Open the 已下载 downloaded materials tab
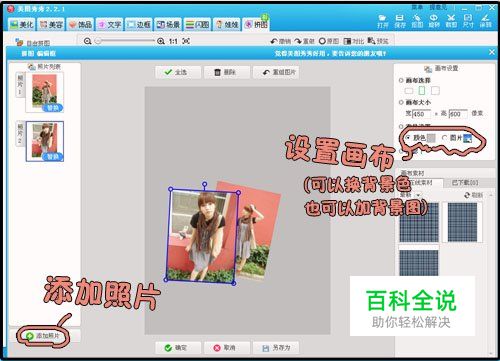Viewport: 500px width, 361px height. tap(465, 183)
